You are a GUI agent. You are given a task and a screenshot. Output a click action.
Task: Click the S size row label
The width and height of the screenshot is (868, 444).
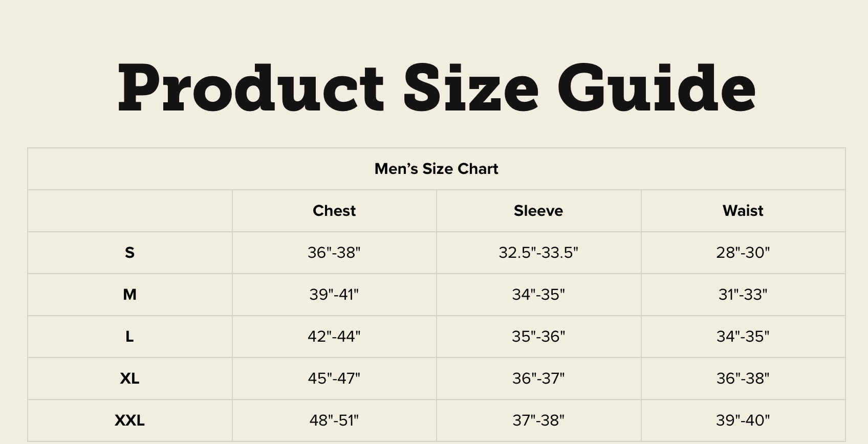click(x=129, y=253)
